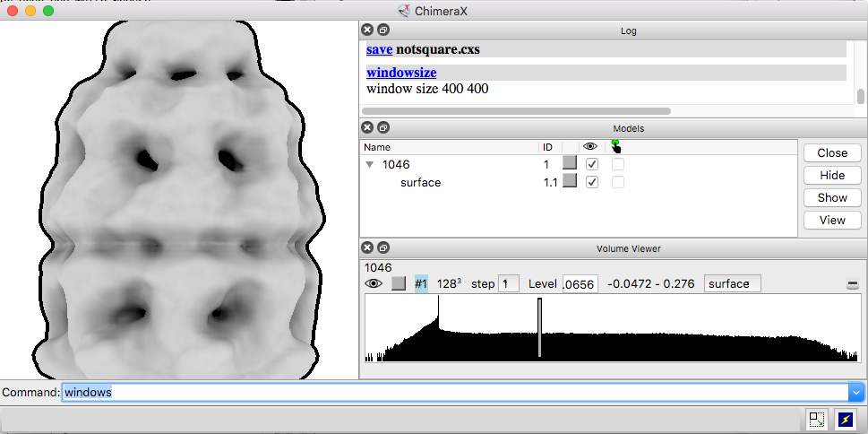Click the Level value input field

click(x=580, y=283)
